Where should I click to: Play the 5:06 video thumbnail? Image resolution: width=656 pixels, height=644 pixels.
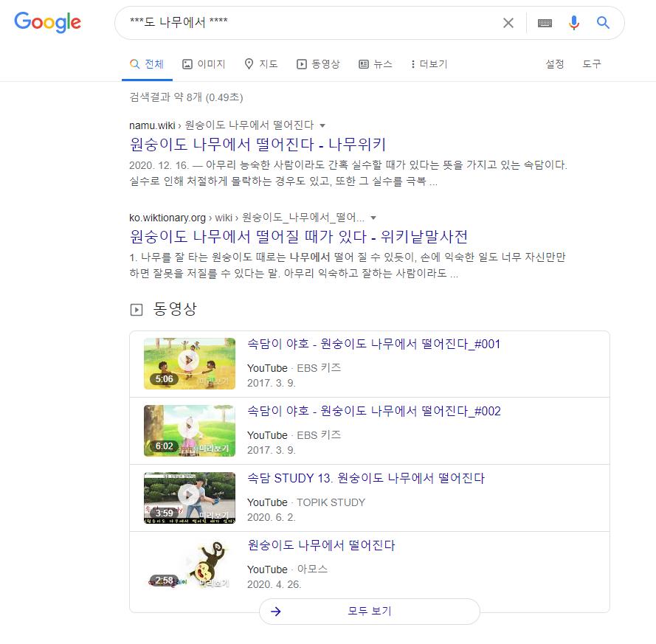click(190, 364)
